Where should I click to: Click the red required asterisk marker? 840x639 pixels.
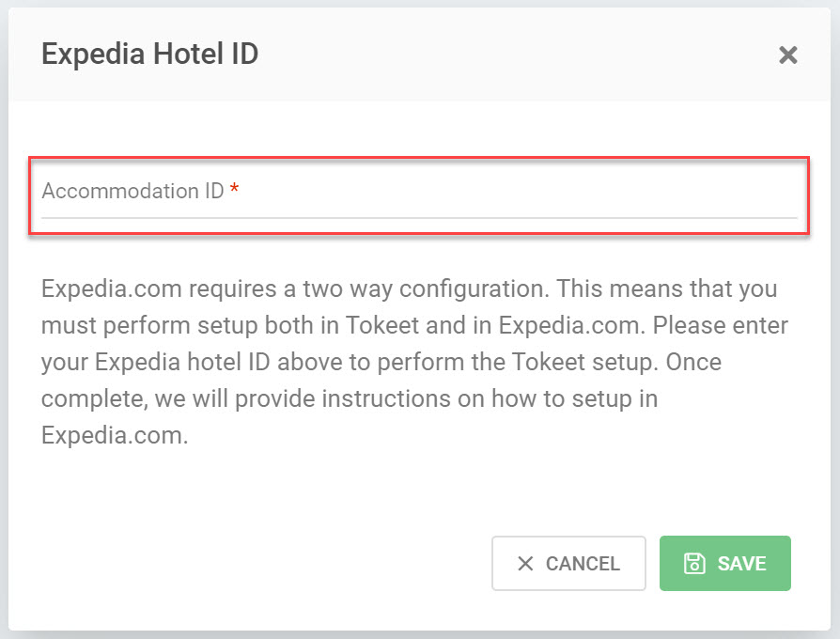234,188
